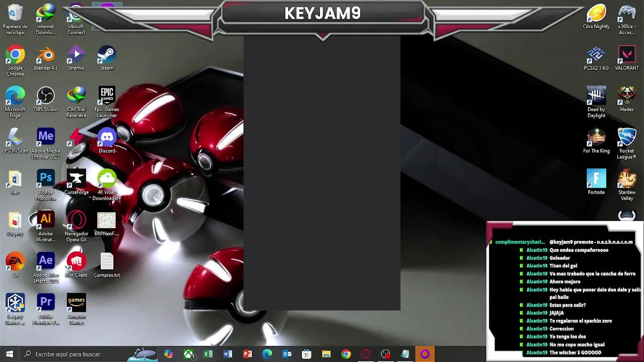Launch Adobe Premiere Pro shortcut

point(46,309)
